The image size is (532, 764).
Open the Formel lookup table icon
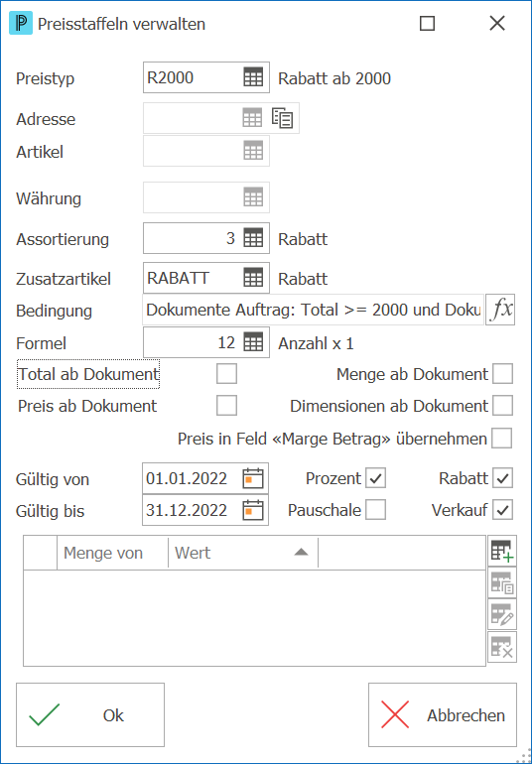point(253,342)
